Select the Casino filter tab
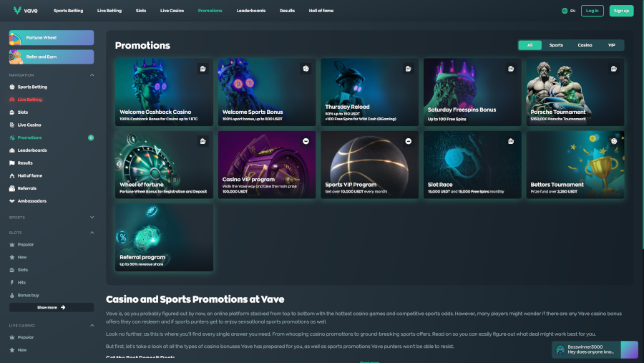 (x=585, y=45)
